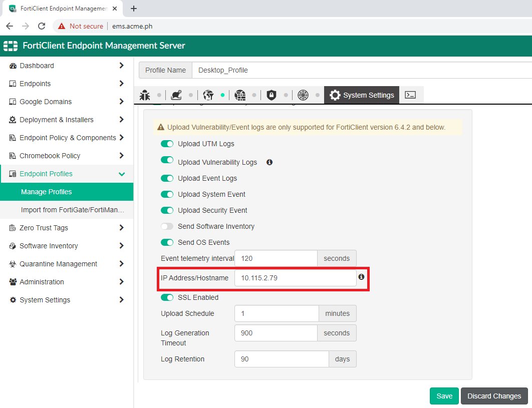Screen dimensions: 532x408
Task: Expand the Administration sidebar menu
Action: 67,282
